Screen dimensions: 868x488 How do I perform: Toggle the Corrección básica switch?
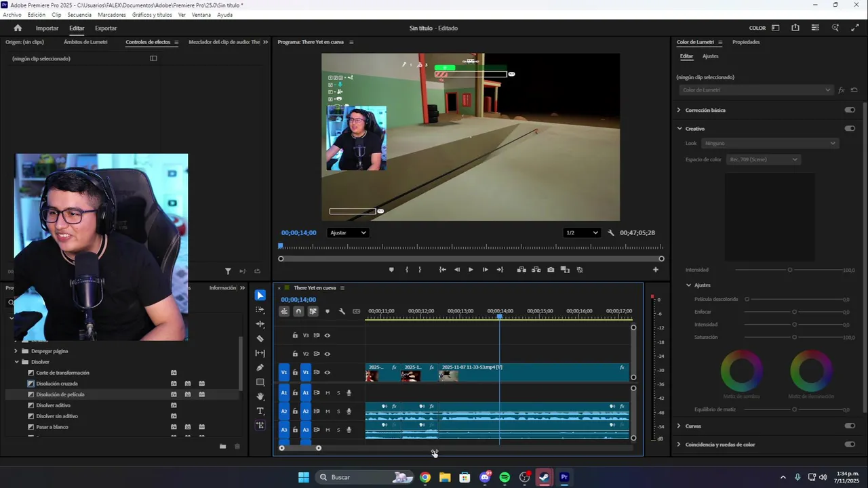(x=849, y=110)
